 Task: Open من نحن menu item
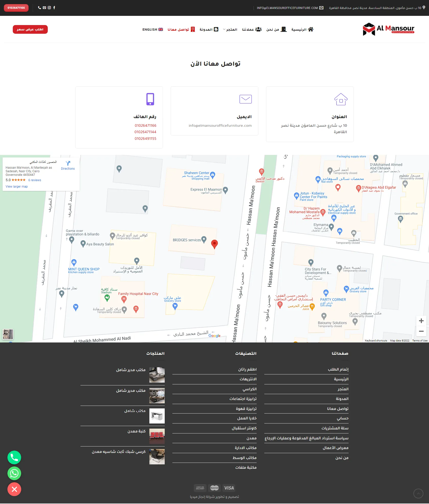pos(276,29)
